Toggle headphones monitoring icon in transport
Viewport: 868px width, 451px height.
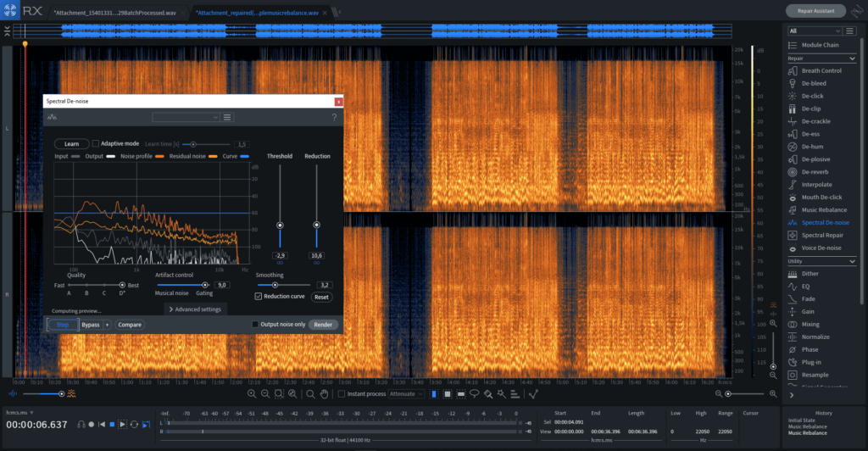[x=81, y=425]
